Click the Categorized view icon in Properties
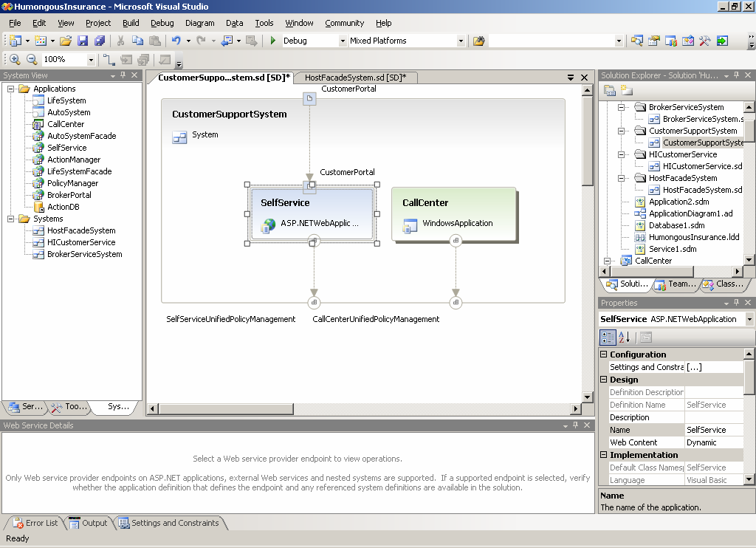The height and width of the screenshot is (548, 756). click(608, 338)
